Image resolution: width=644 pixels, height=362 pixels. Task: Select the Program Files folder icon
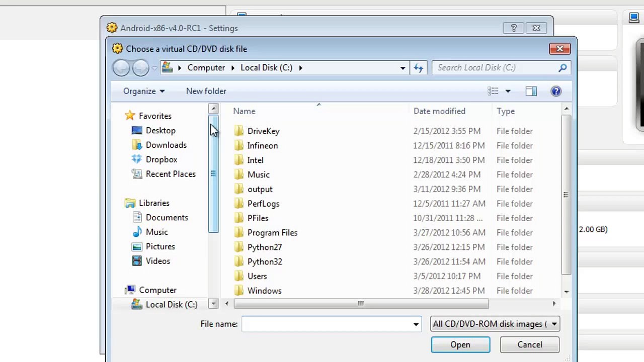pyautogui.click(x=239, y=233)
